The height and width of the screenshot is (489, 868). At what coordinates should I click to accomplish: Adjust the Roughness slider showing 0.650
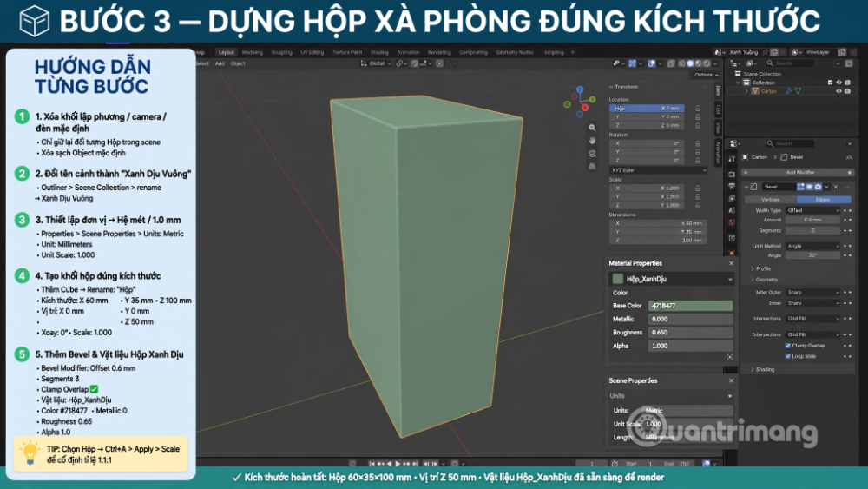point(690,333)
